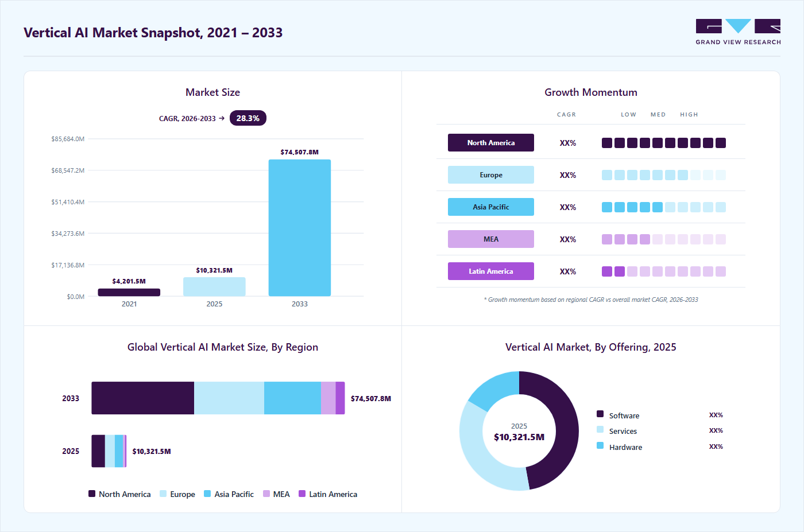Click the Grand View Research logo
The width and height of the screenshot is (804, 532).
coord(738,32)
